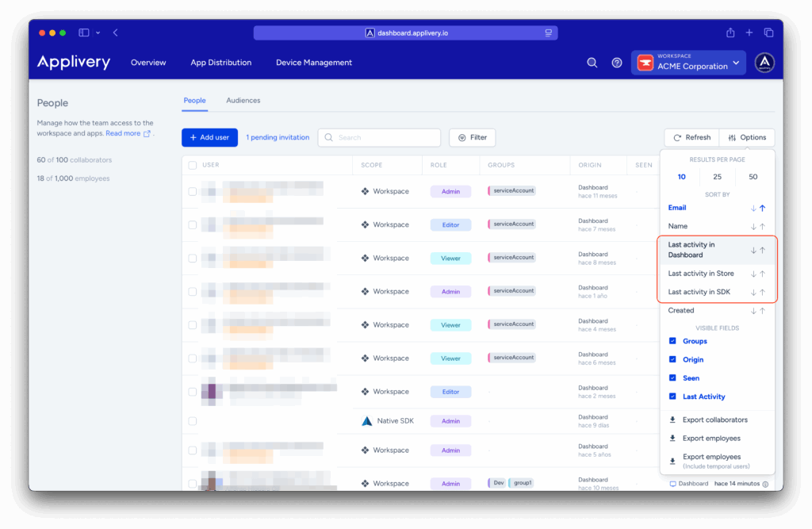The width and height of the screenshot is (812, 529).
Task: Click the Safari sidebar toggle icon
Action: (84, 33)
